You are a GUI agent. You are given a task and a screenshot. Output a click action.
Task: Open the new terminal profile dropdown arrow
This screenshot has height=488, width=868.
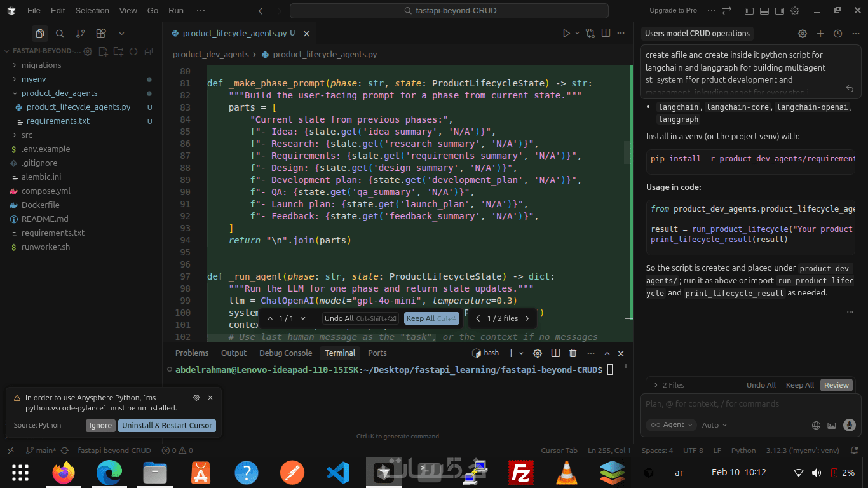point(522,353)
